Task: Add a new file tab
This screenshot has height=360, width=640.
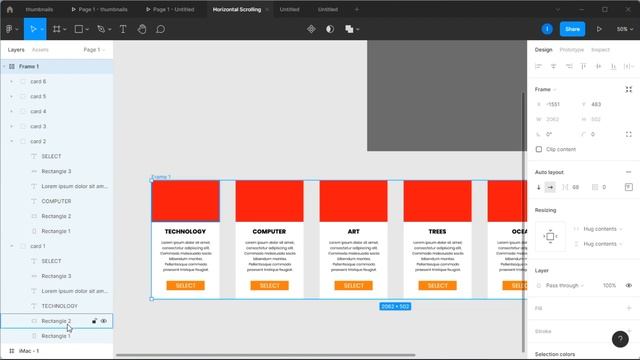Action: pos(357,9)
